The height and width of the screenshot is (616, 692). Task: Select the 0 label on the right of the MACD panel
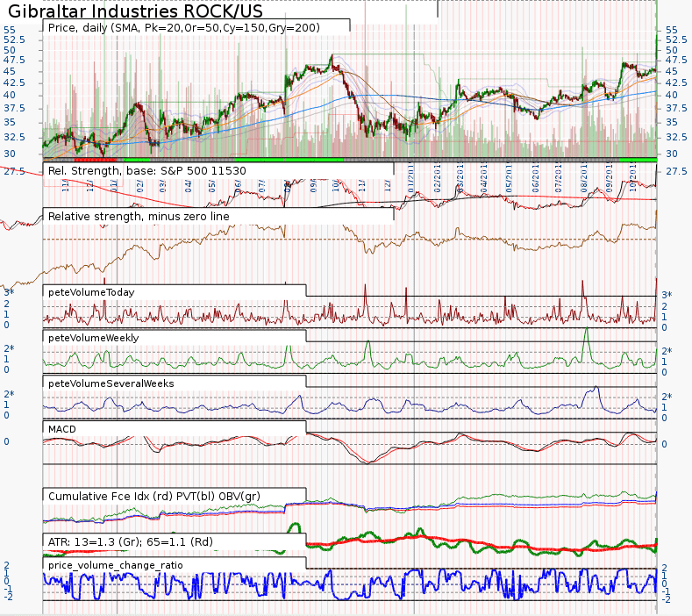664,444
